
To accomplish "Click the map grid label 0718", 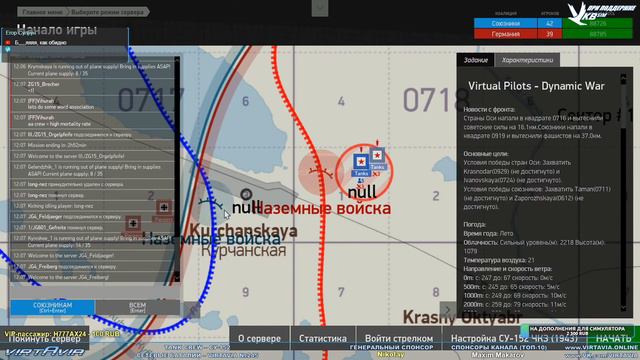I will pyautogui.click(x=436, y=100).
